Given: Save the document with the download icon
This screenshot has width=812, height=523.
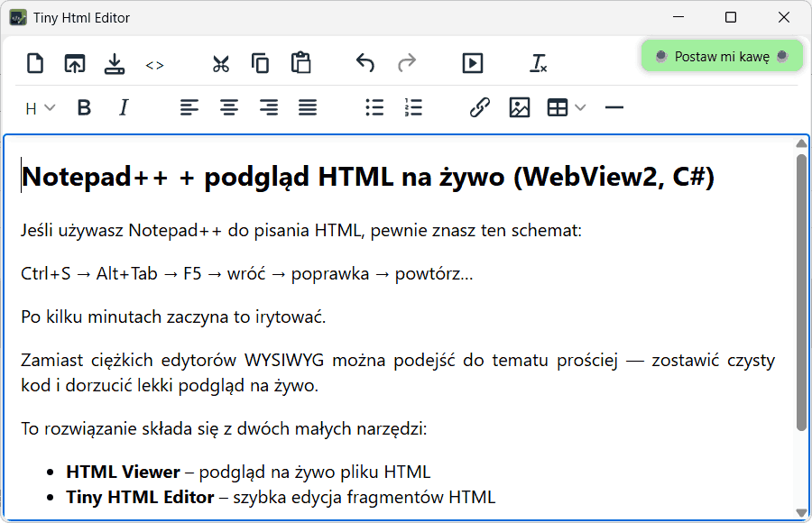Looking at the screenshot, I should click(x=114, y=63).
